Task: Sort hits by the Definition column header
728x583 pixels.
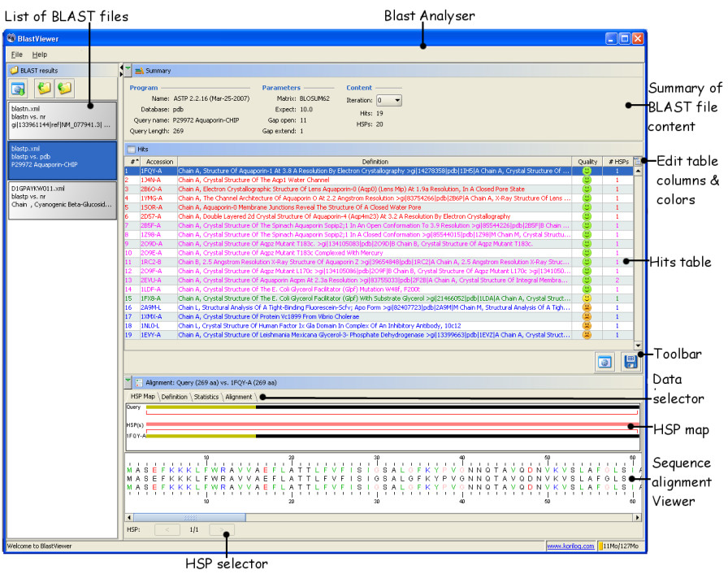Action: [375, 162]
